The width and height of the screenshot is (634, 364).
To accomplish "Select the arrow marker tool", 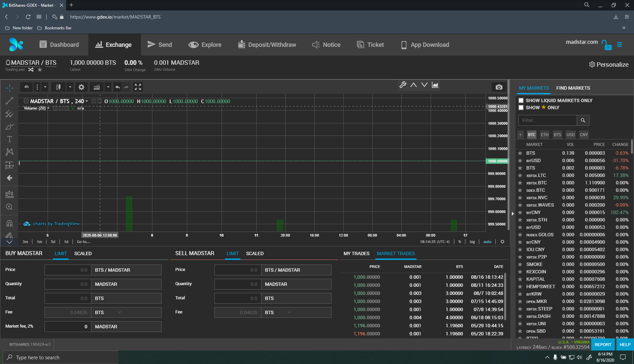I will [9, 178].
